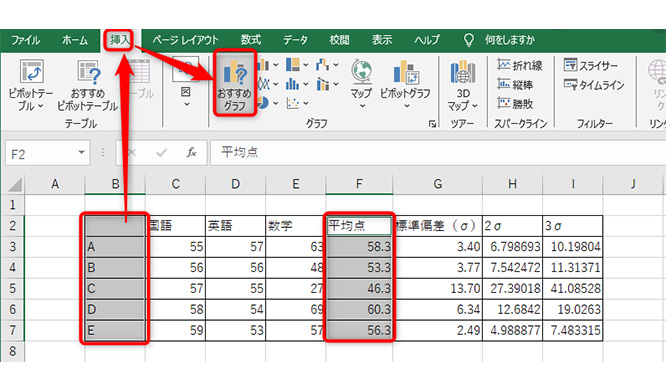Insert a waterfall chart
Image resolution: width=666 pixels, height=390 pixels.
(322, 65)
